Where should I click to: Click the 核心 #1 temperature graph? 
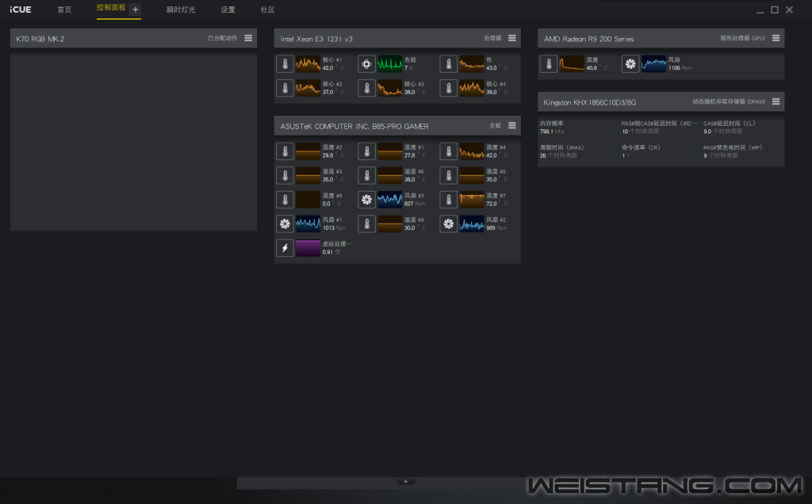tap(308, 63)
